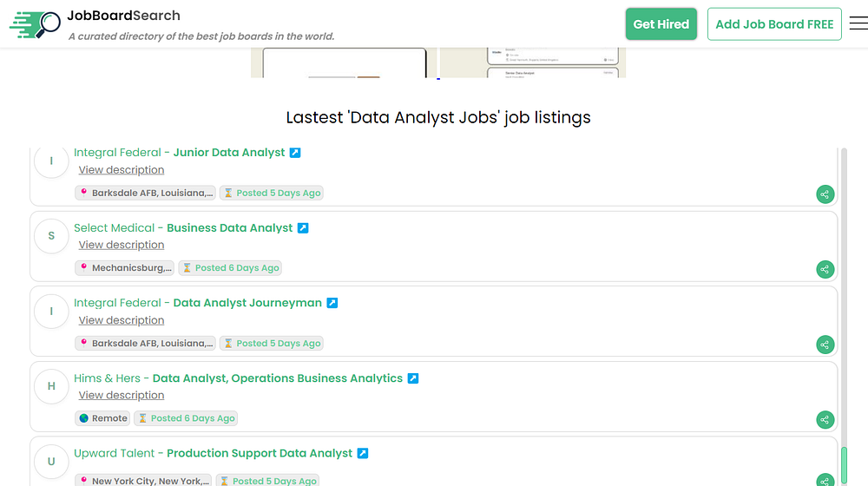Expand Select Medical View description
868x486 pixels.
point(122,245)
